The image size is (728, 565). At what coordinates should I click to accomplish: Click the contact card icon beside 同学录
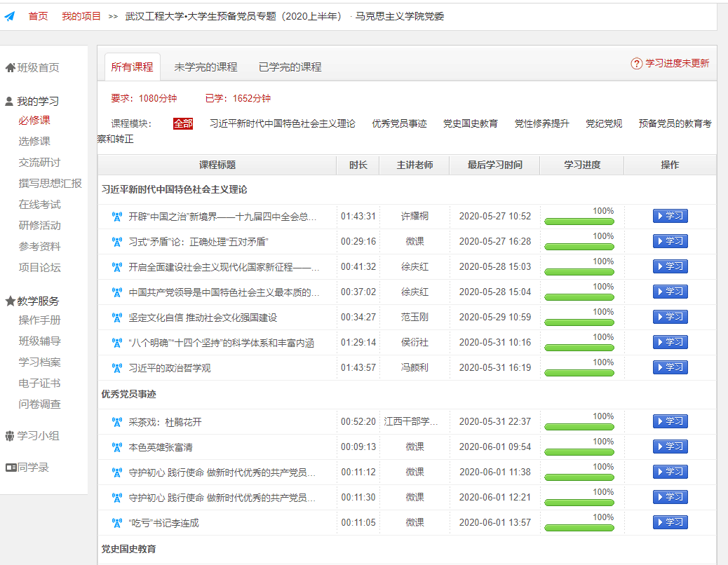pyautogui.click(x=11, y=468)
